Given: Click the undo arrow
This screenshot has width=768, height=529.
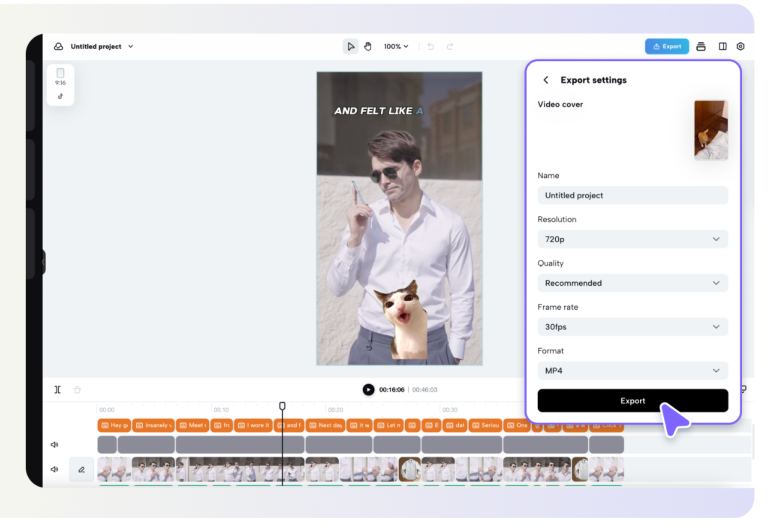Looking at the screenshot, I should pyautogui.click(x=431, y=47).
